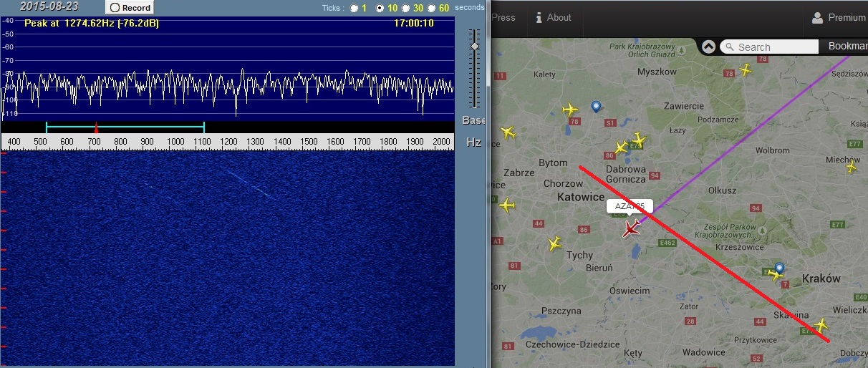Screen dimensions: 868x368
Task: Click the Record button
Action: [x=130, y=7]
